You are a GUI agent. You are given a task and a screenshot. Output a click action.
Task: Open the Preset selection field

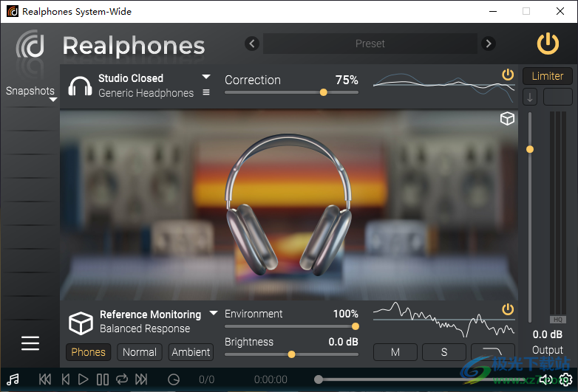point(370,44)
